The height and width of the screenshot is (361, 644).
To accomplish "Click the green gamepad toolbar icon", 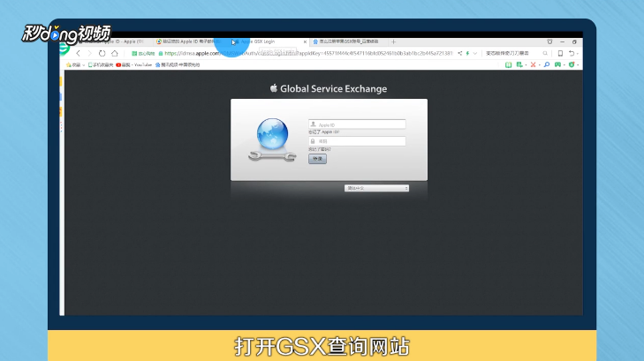I will 557,64.
